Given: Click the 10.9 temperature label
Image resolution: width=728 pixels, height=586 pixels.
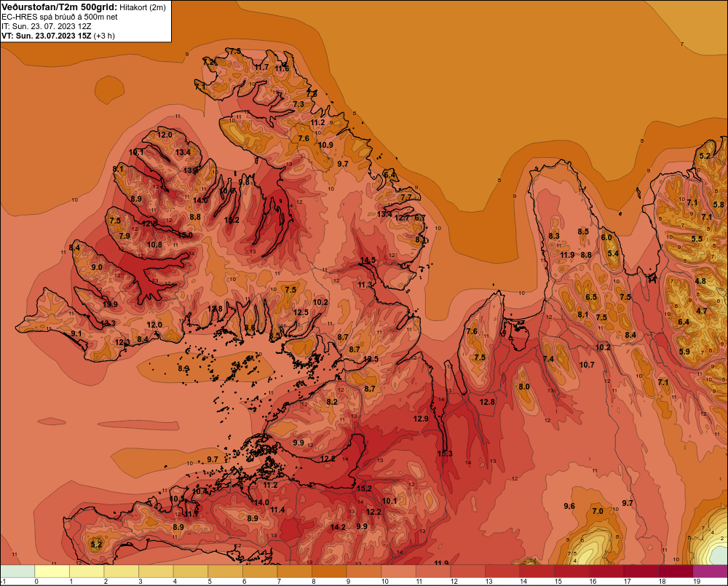Looking at the screenshot, I should [x=325, y=145].
